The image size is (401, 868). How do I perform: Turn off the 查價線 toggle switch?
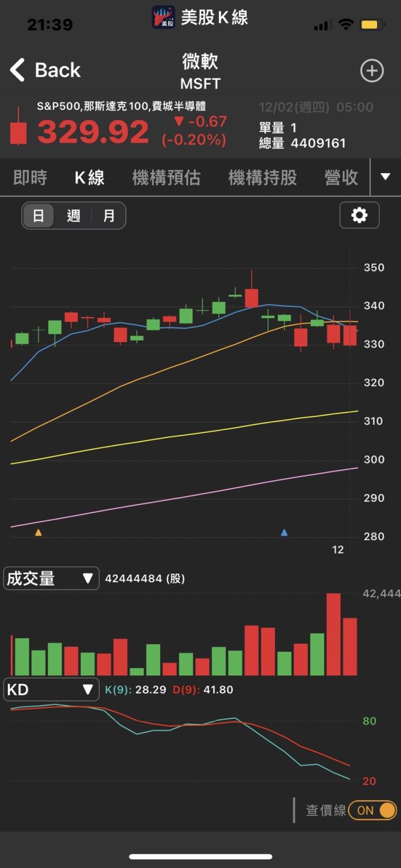coord(380,810)
